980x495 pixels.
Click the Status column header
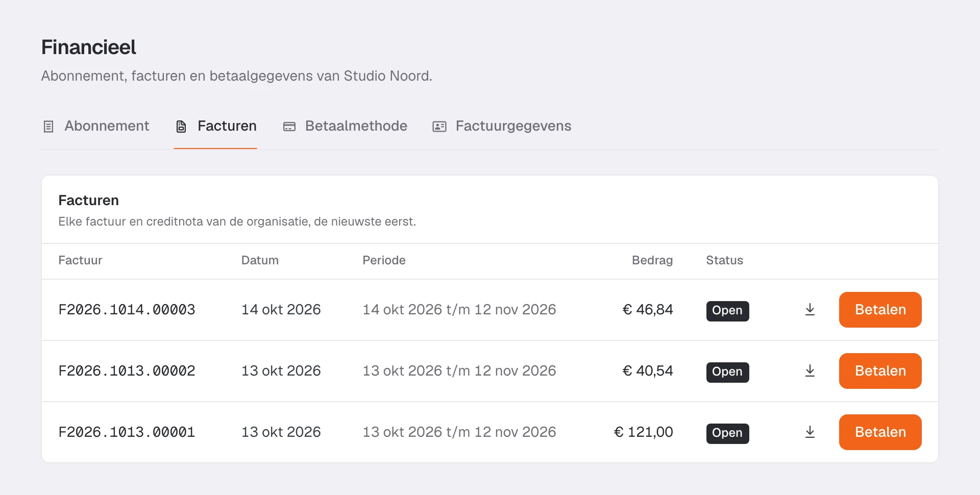tap(724, 260)
